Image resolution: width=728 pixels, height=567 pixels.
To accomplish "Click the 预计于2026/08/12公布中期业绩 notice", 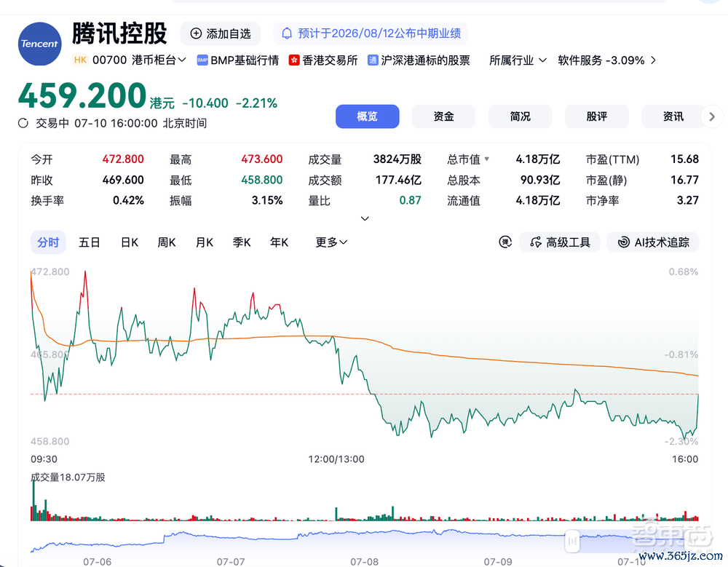I will pos(371,33).
